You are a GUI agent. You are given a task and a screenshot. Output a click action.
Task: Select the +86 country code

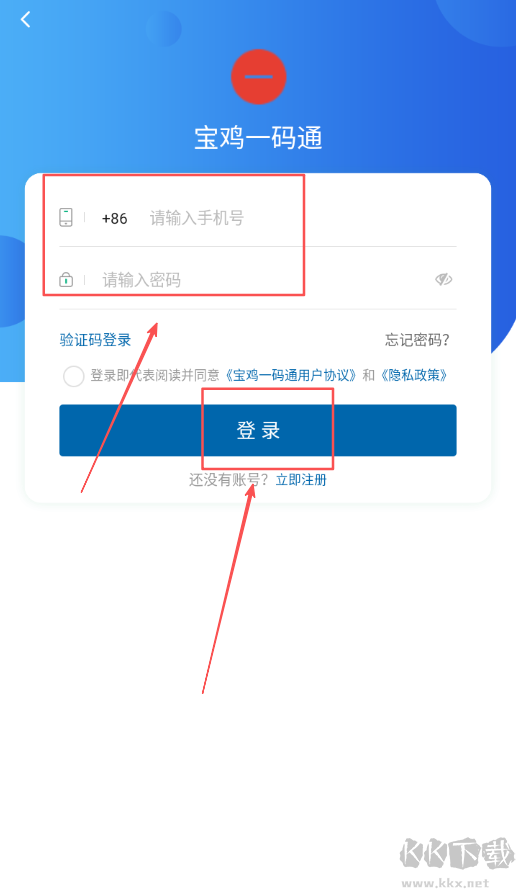pyautogui.click(x=115, y=219)
